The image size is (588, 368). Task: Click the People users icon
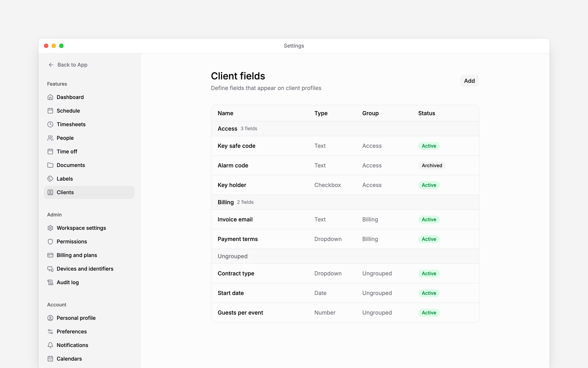click(50, 138)
